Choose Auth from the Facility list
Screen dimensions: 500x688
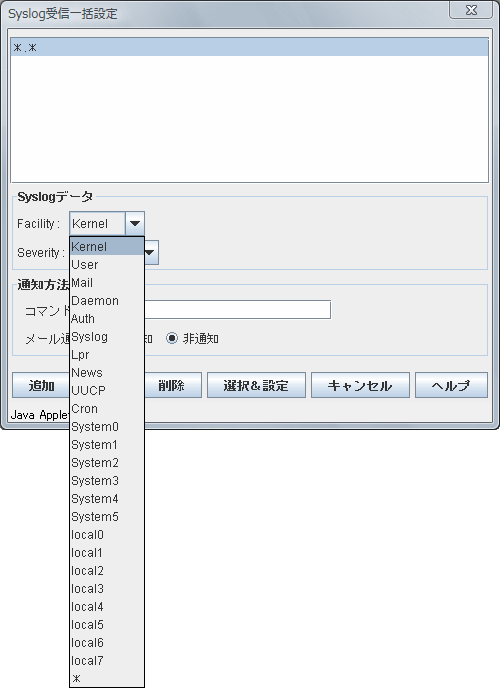click(107, 319)
